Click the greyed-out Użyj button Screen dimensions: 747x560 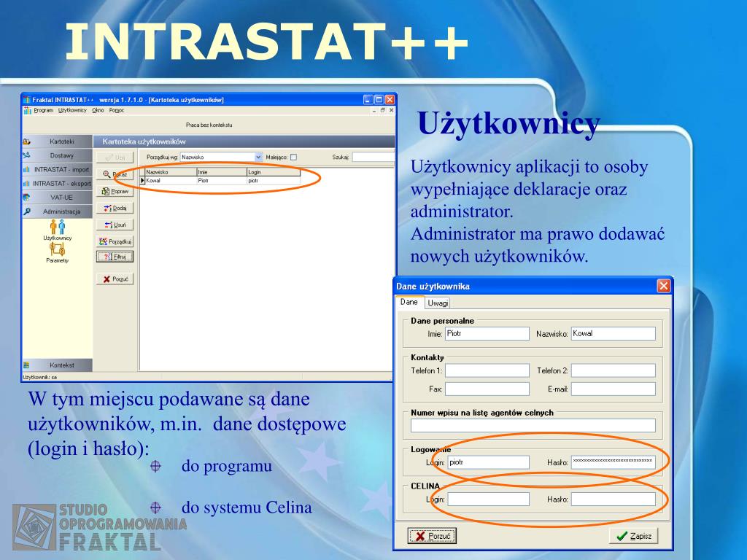click(x=115, y=157)
